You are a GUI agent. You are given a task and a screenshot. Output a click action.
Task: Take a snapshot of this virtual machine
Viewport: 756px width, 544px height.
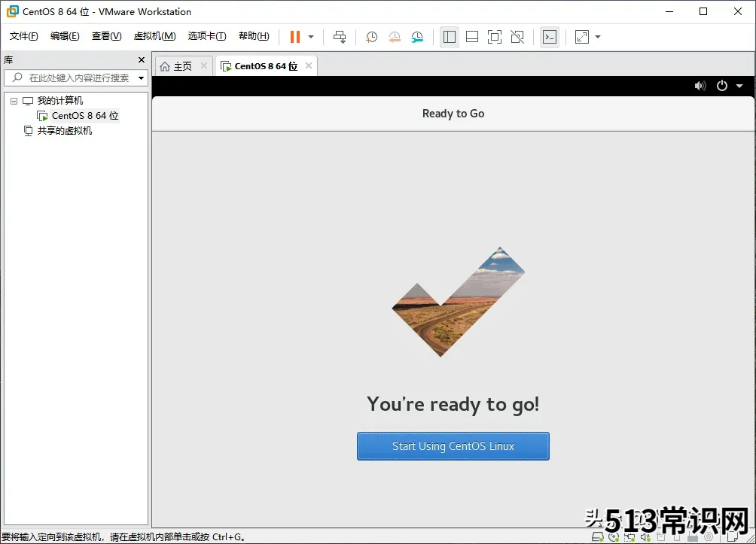pyautogui.click(x=371, y=37)
